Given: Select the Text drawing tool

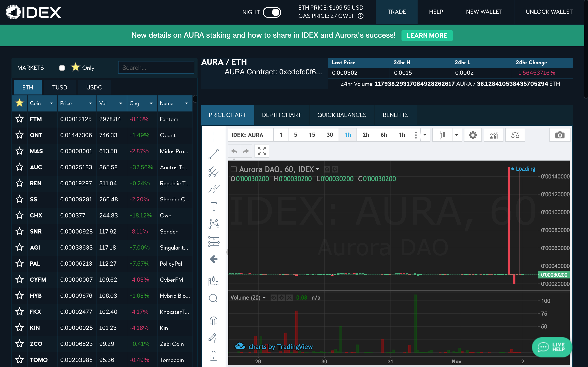Looking at the screenshot, I should (214, 206).
